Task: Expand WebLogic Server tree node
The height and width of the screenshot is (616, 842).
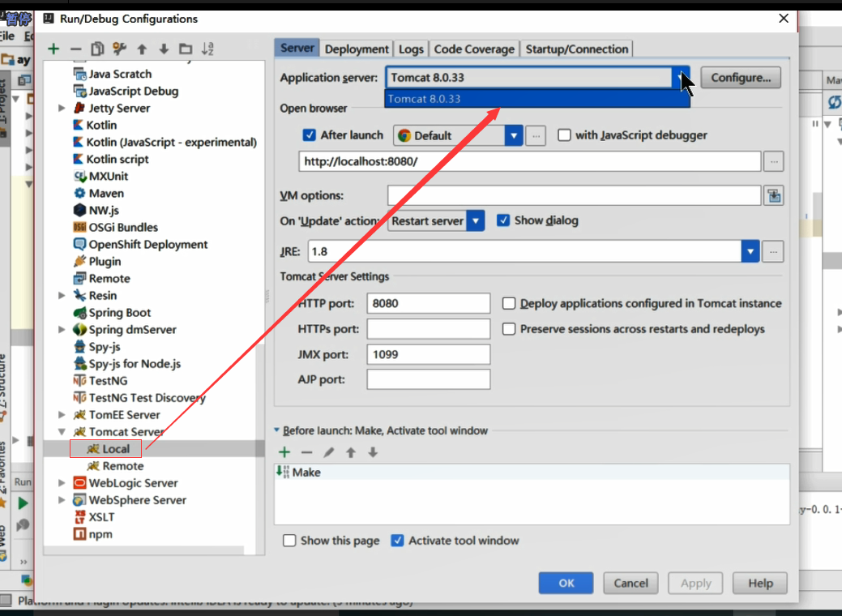Action: pos(62,483)
